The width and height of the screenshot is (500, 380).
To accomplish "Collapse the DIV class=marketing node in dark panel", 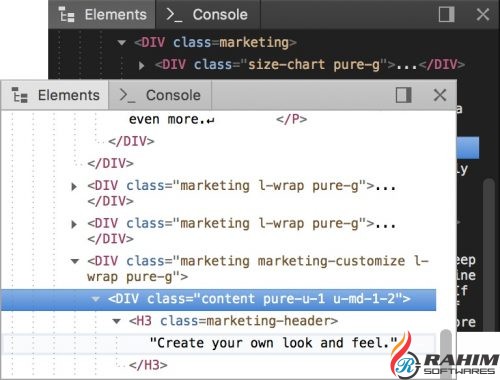I will (122, 43).
